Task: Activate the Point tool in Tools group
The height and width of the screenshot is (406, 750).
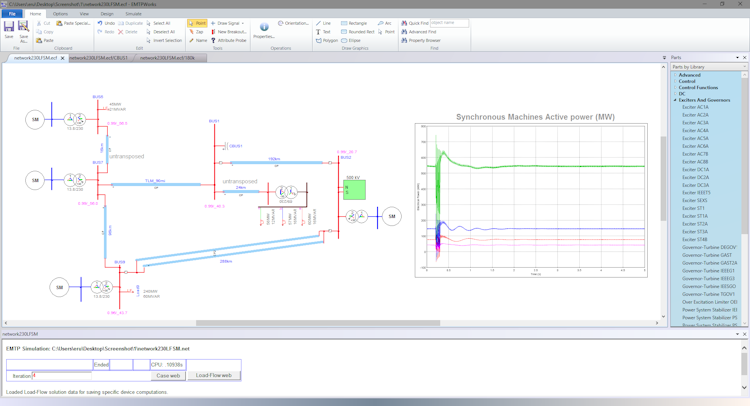Action: coord(197,23)
